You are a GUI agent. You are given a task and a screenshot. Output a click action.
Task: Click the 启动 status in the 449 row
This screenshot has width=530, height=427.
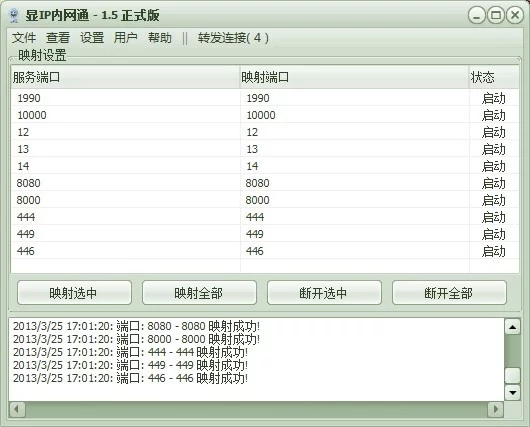coord(493,234)
